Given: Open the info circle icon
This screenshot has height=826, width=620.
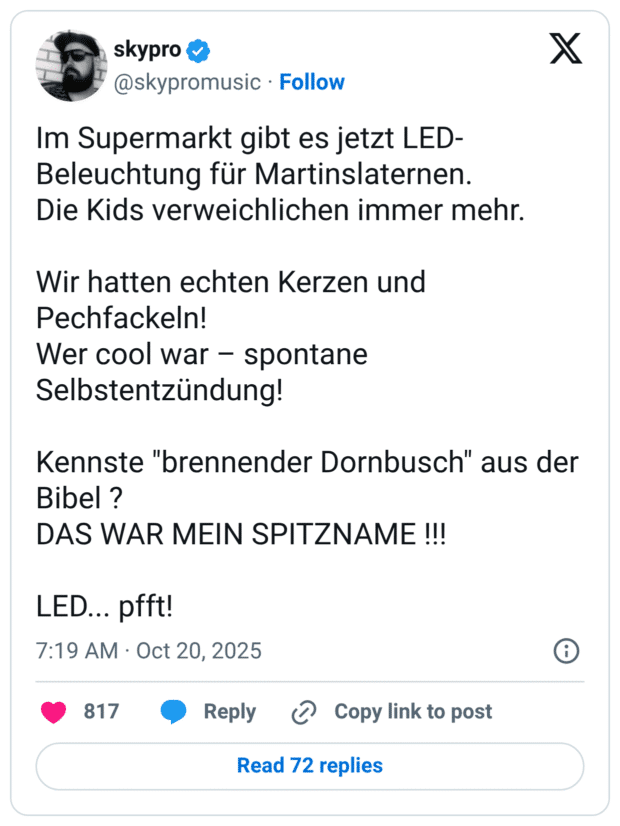Looking at the screenshot, I should (566, 651).
